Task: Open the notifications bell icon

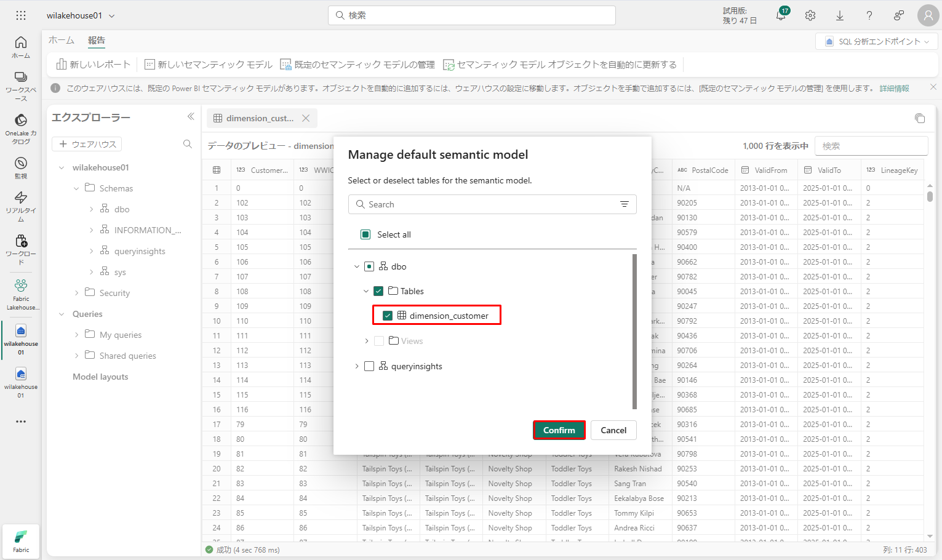Action: click(780, 16)
